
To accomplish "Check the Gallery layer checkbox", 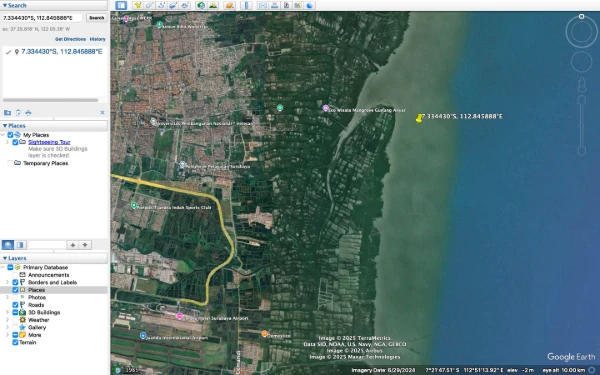I will (x=15, y=328).
